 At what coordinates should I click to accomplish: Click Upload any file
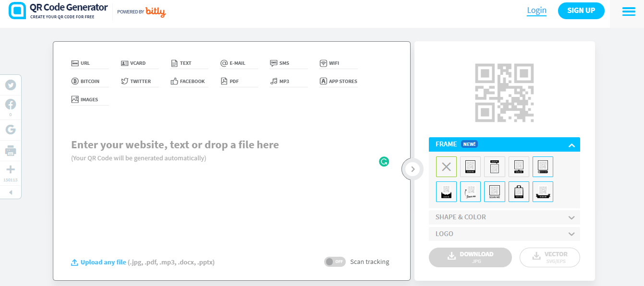pos(98,262)
